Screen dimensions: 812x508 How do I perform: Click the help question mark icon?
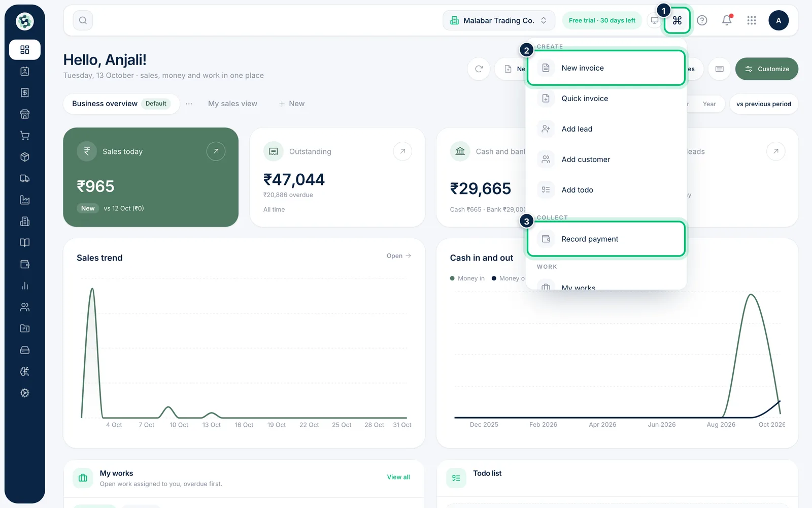pyautogui.click(x=702, y=20)
